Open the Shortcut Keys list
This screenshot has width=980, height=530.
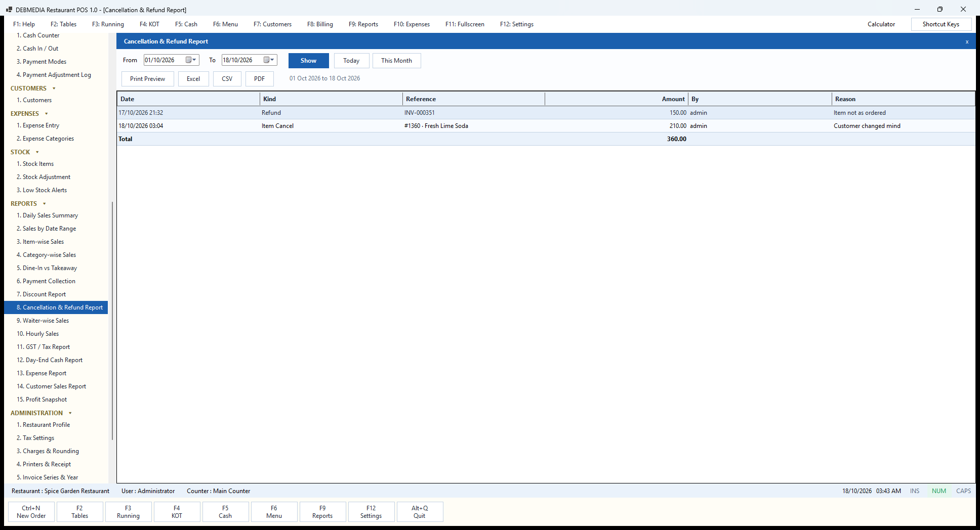point(941,24)
